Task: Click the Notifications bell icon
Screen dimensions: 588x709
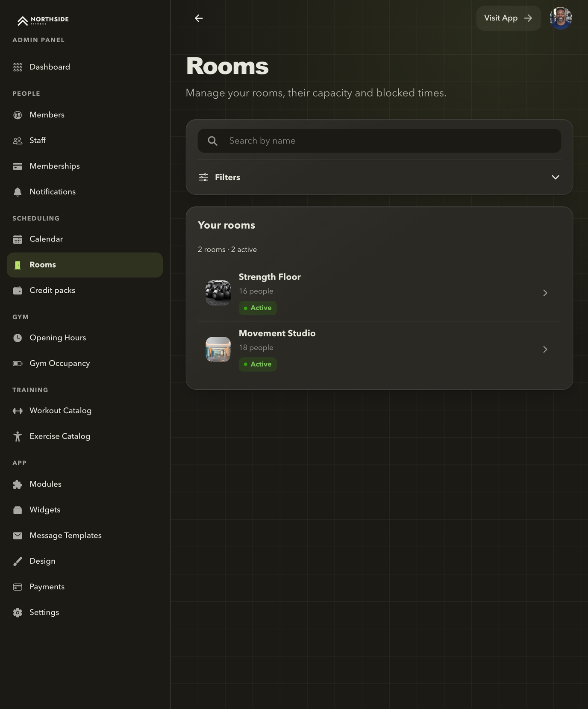Action: click(x=18, y=192)
